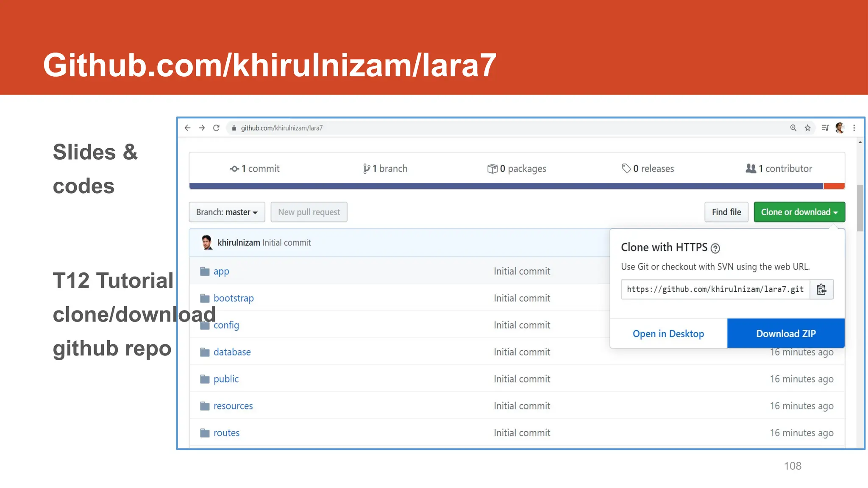Click Initial commit message in database row
Viewport: 868px width, 488px height.
click(522, 352)
